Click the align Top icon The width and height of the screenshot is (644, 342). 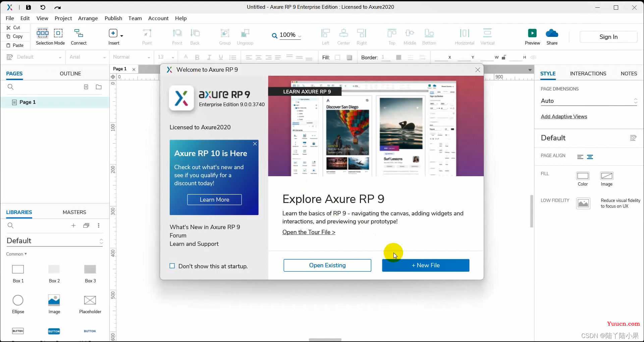(392, 33)
